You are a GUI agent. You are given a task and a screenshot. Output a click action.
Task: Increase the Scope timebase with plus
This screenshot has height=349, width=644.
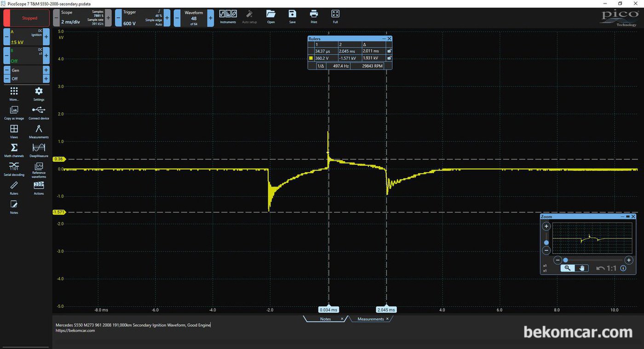[x=109, y=18]
